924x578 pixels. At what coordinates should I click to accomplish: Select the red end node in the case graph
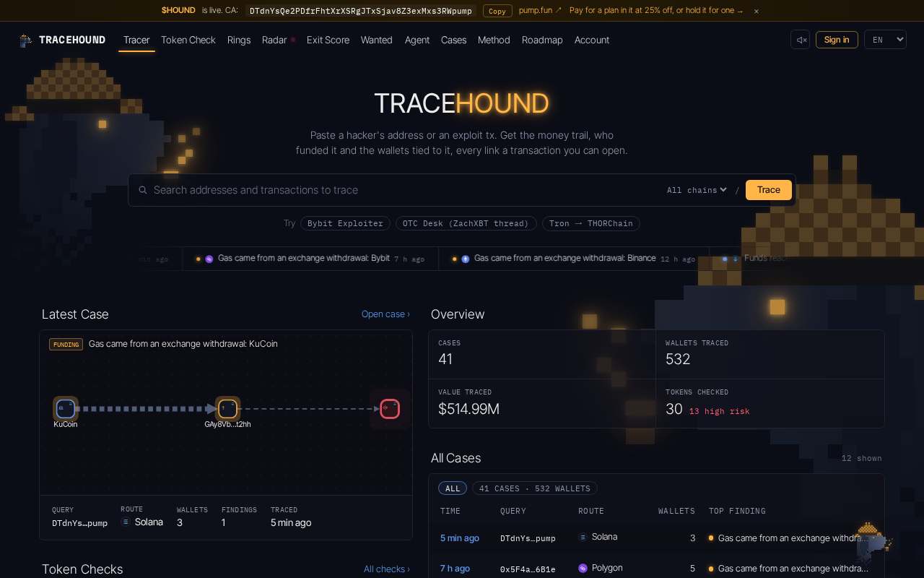pos(390,409)
